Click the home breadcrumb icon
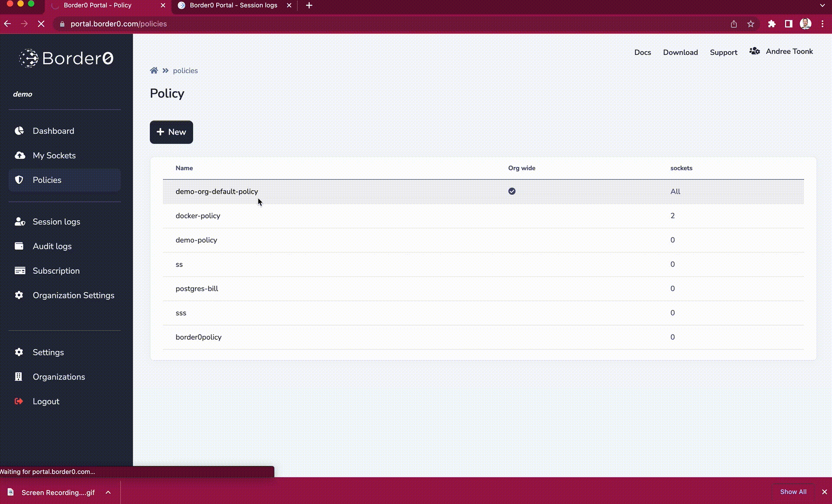832x504 pixels. coord(154,71)
